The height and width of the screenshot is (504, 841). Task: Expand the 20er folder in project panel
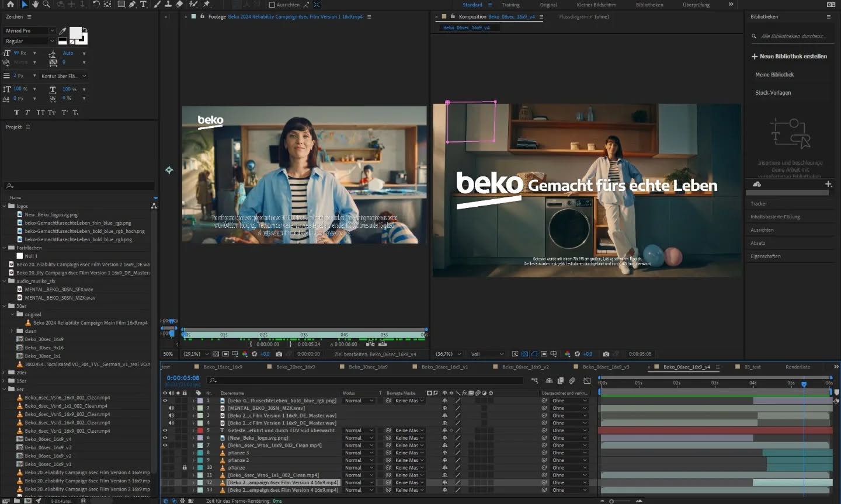[x=5, y=373]
